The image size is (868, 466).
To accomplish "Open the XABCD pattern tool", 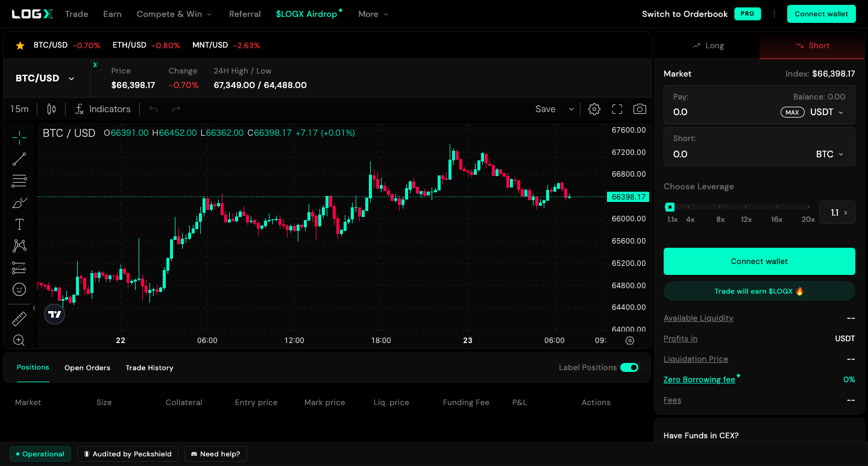I will pyautogui.click(x=19, y=245).
